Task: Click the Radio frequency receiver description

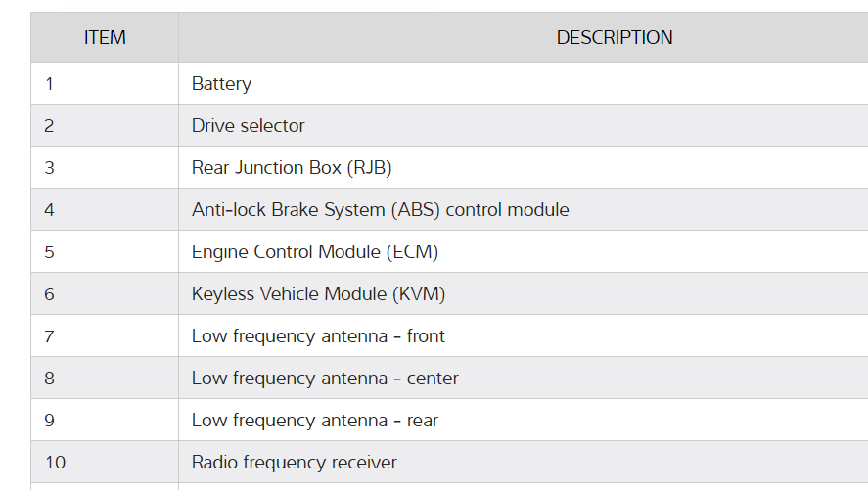Action: [x=295, y=463]
